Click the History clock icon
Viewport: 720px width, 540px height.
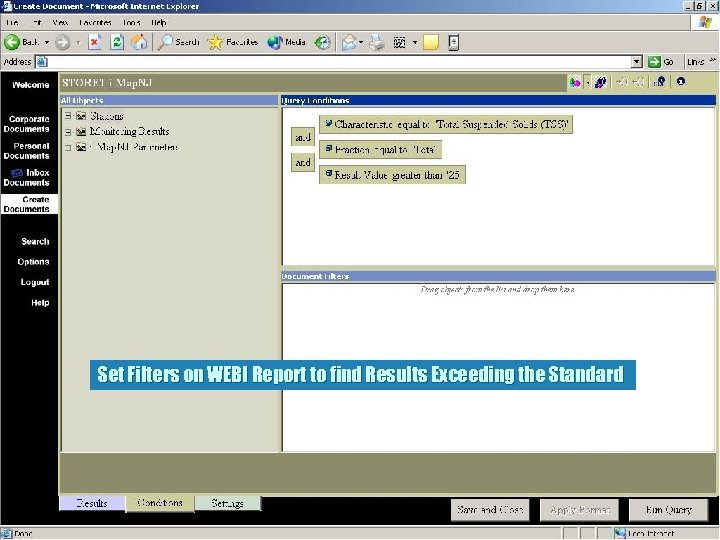click(x=322, y=42)
